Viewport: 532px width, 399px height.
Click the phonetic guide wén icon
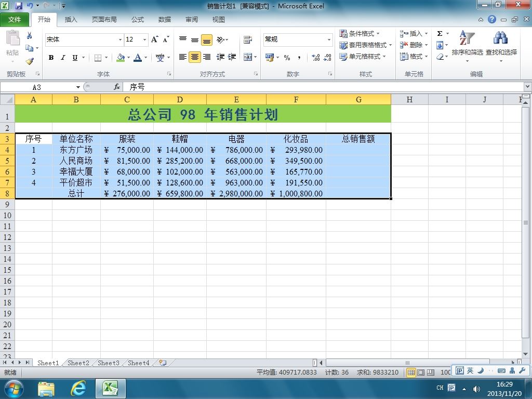(160, 57)
